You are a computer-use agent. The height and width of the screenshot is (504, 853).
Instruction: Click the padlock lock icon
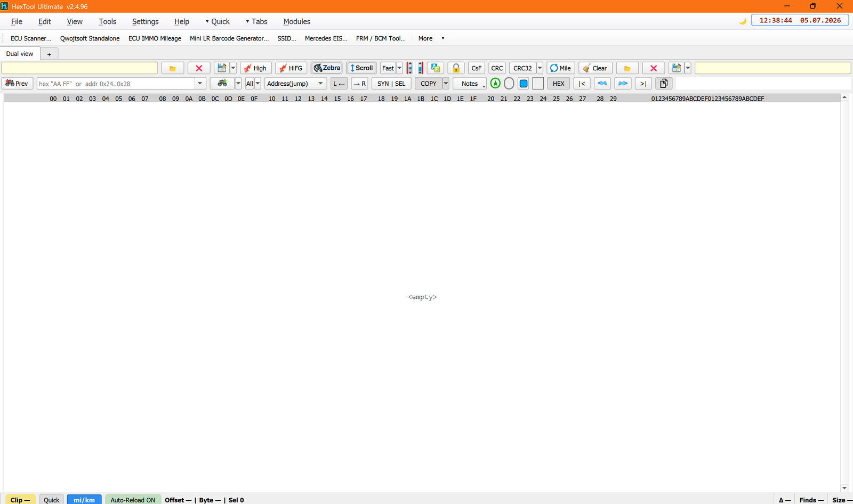[456, 68]
